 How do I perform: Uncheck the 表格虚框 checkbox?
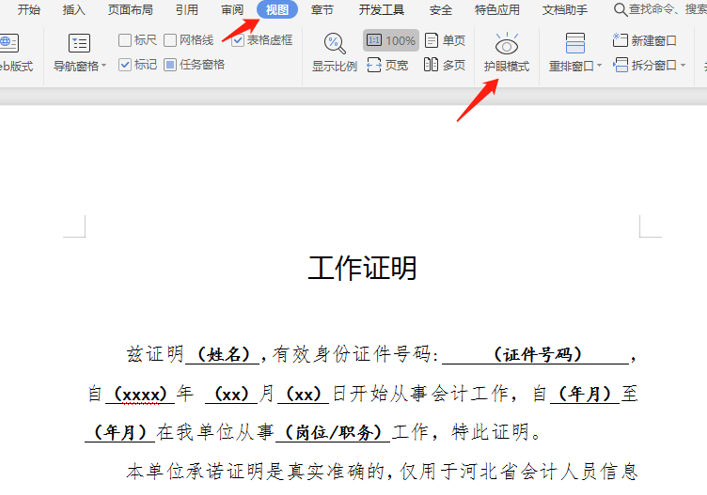(x=238, y=41)
